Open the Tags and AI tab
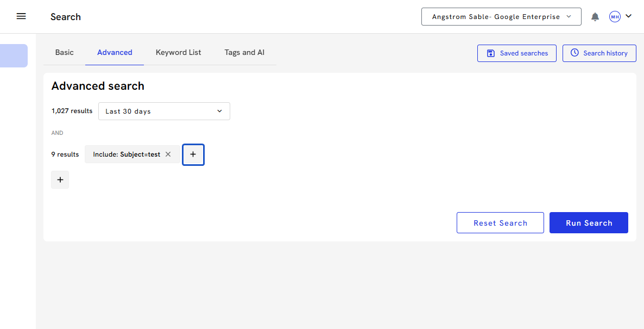This screenshot has height=329, width=644. (x=244, y=53)
